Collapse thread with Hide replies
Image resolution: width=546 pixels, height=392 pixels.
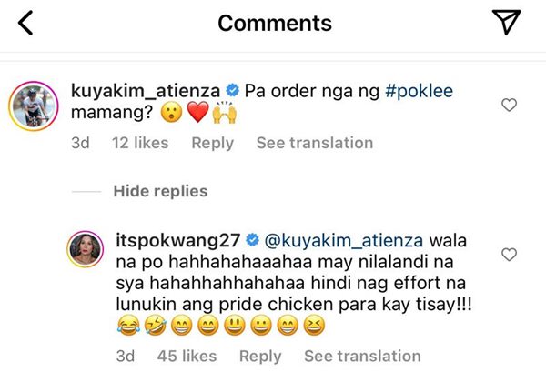(x=160, y=191)
